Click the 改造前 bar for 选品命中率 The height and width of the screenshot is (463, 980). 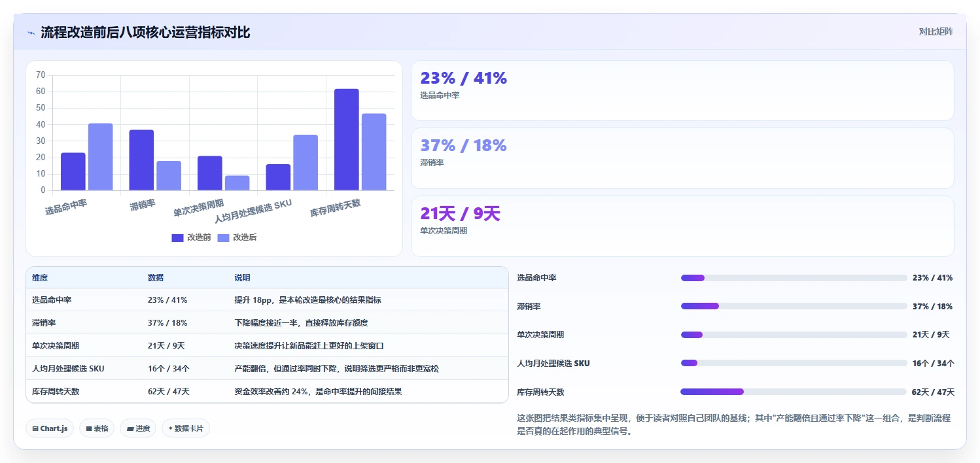pos(73,171)
